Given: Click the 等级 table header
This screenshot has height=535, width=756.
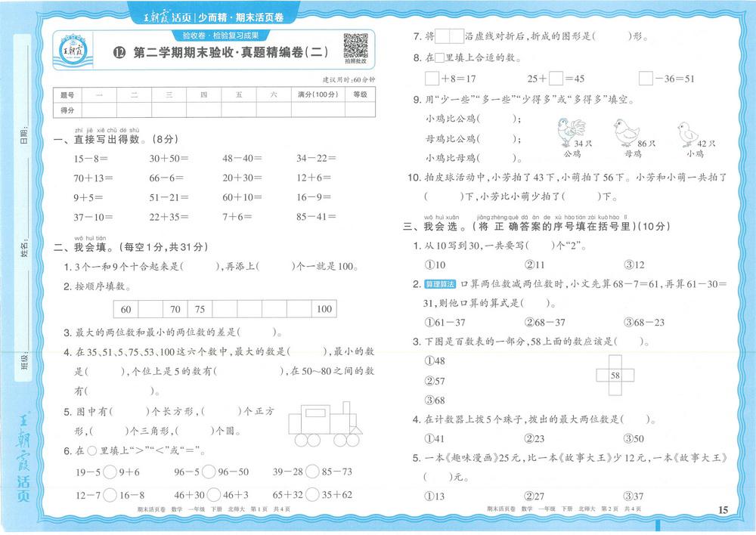Looking at the screenshot, I should (360, 95).
